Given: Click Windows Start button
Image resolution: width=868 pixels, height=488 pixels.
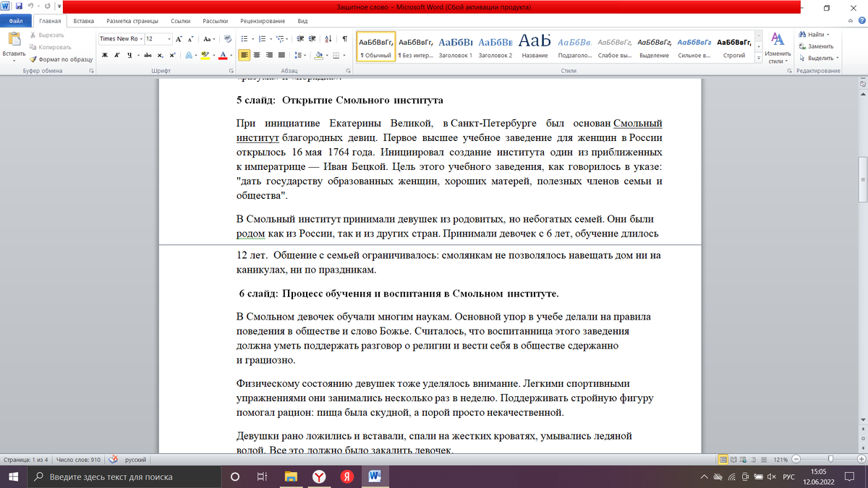Looking at the screenshot, I should click(x=14, y=476).
